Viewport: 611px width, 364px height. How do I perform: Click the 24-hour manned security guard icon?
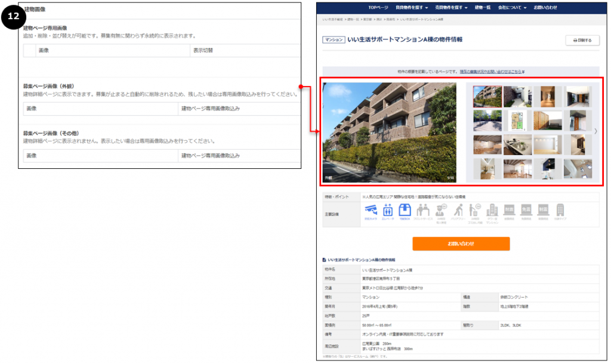click(441, 211)
